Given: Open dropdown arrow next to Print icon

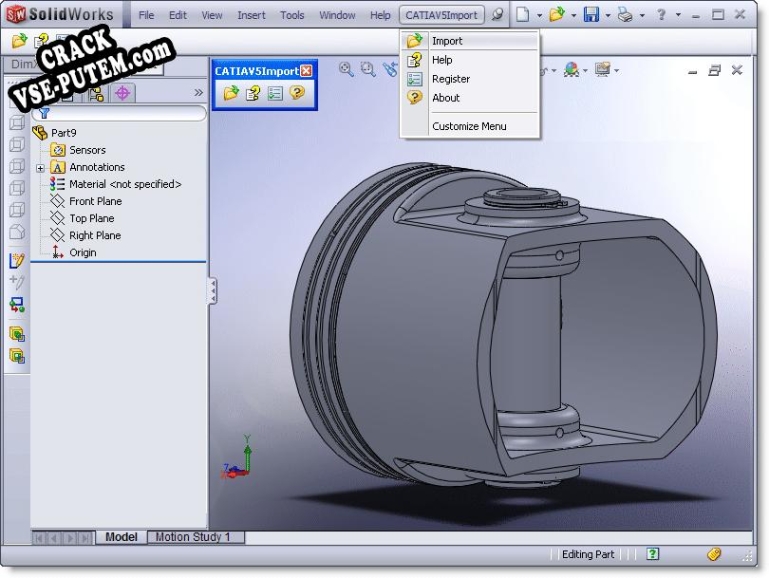Looking at the screenshot, I should [x=642, y=15].
